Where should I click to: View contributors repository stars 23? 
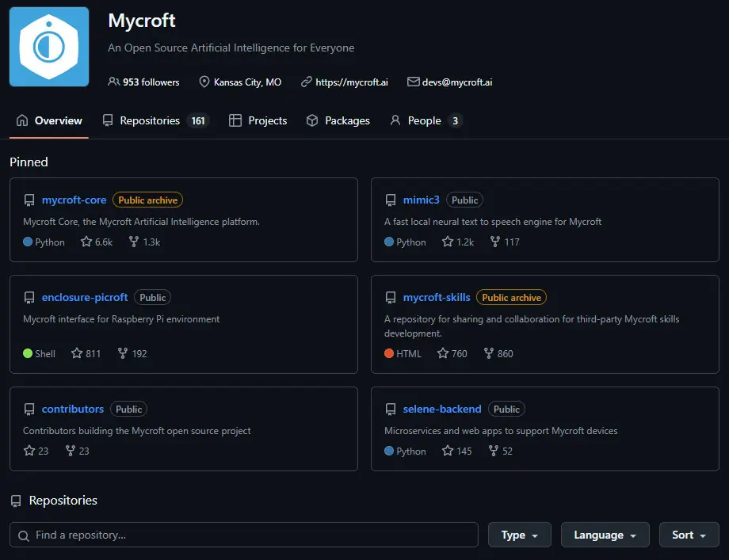point(36,451)
